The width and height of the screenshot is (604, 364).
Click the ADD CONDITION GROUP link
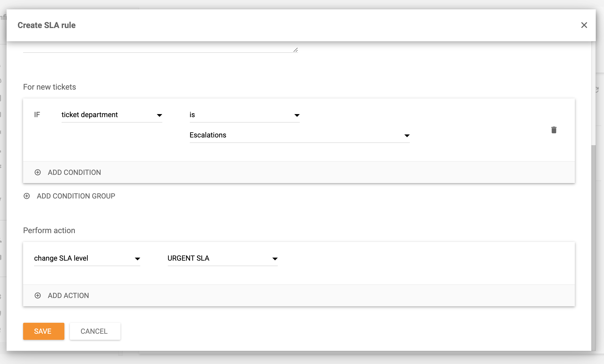tap(76, 196)
